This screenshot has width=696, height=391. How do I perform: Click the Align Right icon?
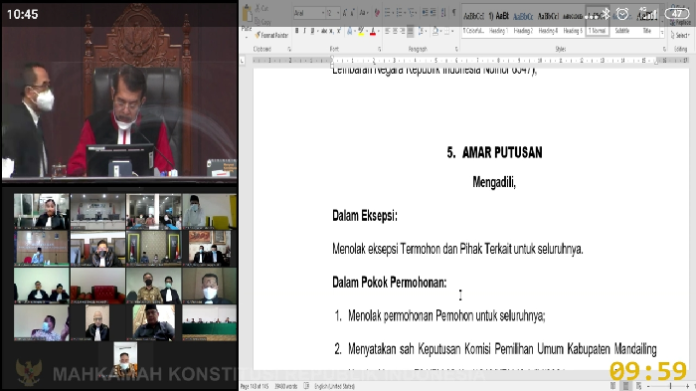click(403, 31)
